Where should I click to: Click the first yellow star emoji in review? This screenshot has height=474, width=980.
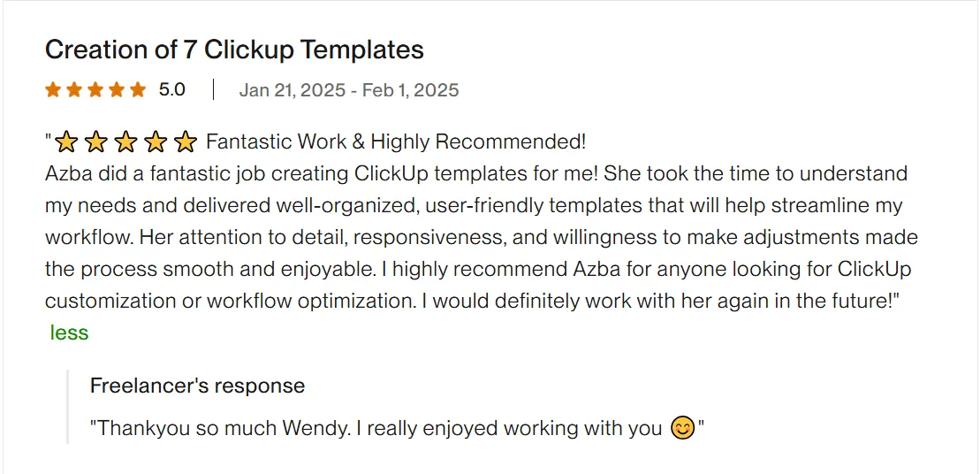pyautogui.click(x=67, y=141)
